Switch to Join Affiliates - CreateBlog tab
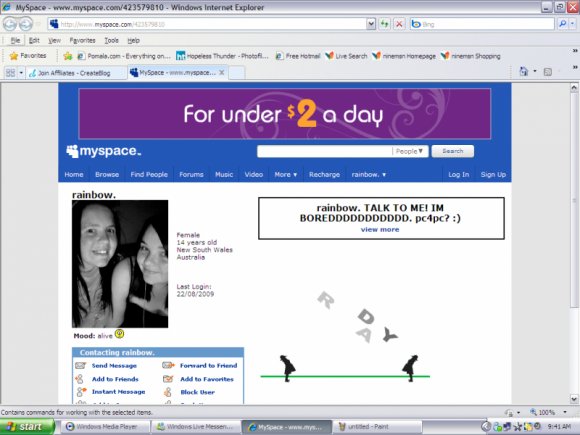The height and width of the screenshot is (435, 580). pyautogui.click(x=76, y=73)
